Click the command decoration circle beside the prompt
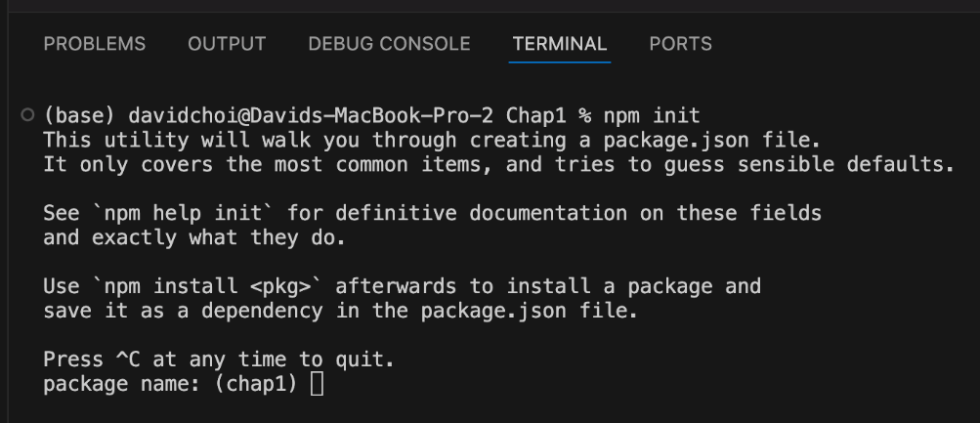Screen dimensions: 980x423 26,115
